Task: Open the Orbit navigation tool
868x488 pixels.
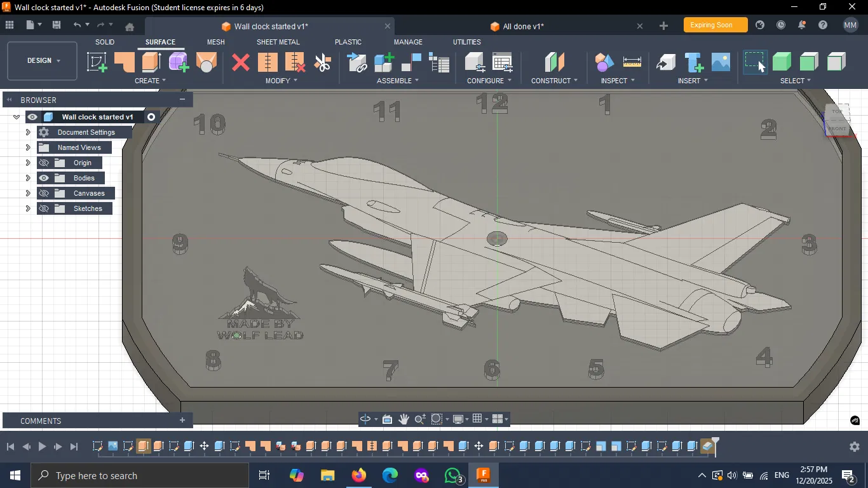Action: coord(365,419)
